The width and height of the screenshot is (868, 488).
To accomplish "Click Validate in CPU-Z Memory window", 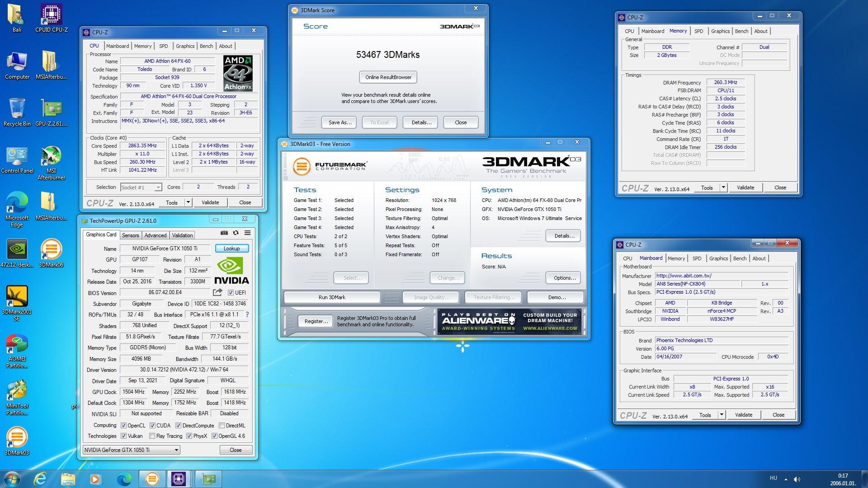I will click(745, 188).
